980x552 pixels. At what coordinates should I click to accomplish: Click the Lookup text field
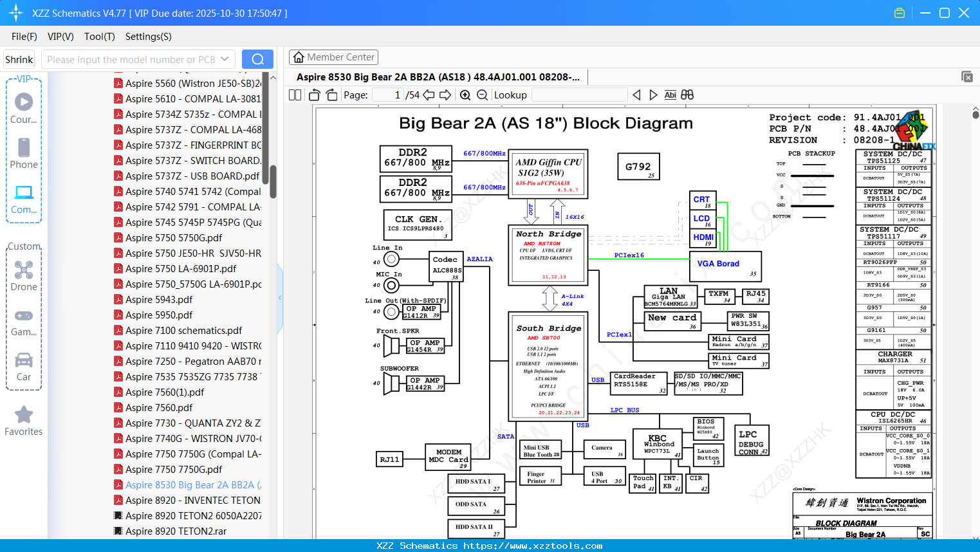click(x=579, y=95)
